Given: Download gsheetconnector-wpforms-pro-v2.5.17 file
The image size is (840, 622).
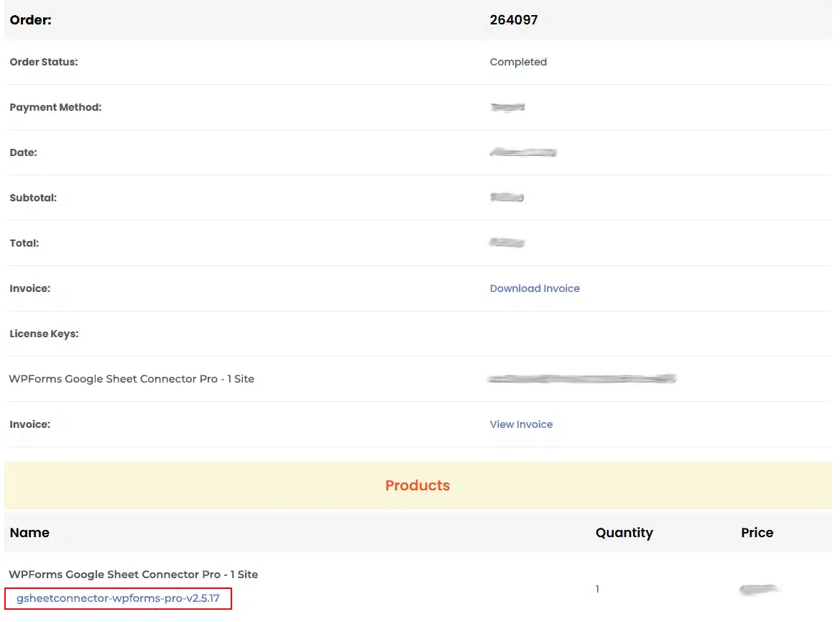Looking at the screenshot, I should point(118,598).
